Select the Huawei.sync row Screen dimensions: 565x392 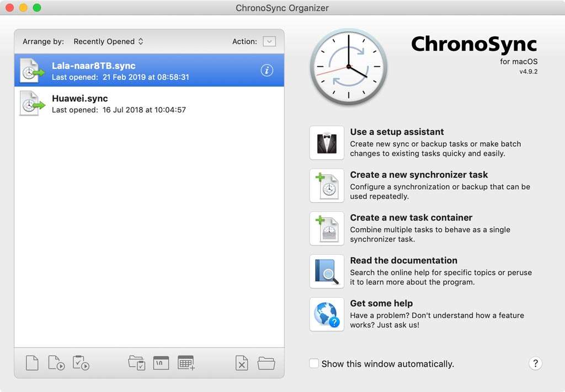coord(149,103)
